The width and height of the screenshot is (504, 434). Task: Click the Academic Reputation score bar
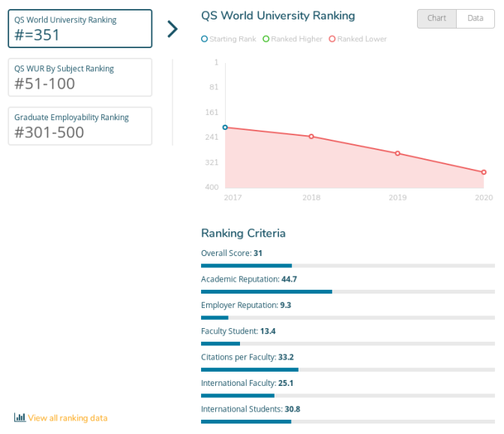pyautogui.click(x=348, y=292)
